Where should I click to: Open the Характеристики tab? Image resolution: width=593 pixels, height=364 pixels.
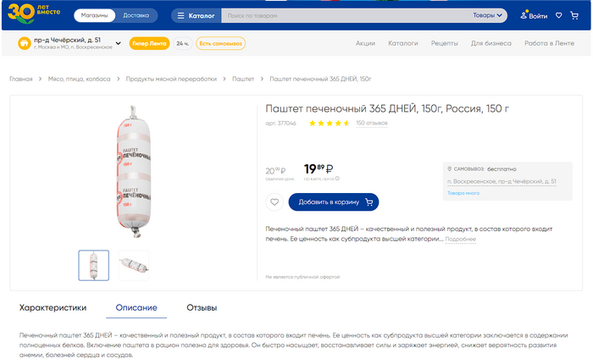point(53,307)
